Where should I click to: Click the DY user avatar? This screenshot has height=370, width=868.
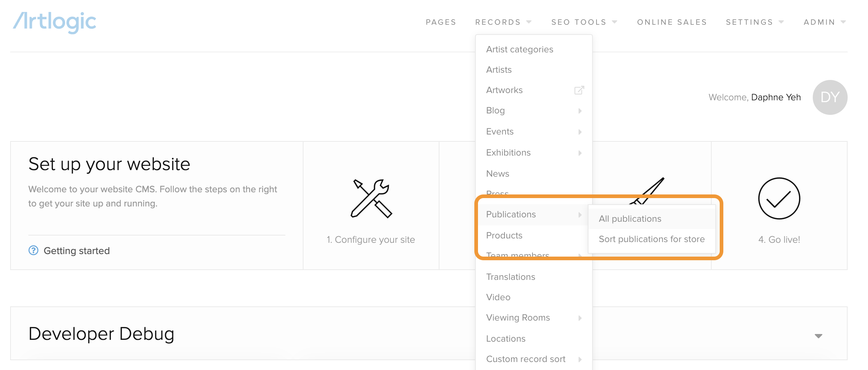[x=830, y=97]
